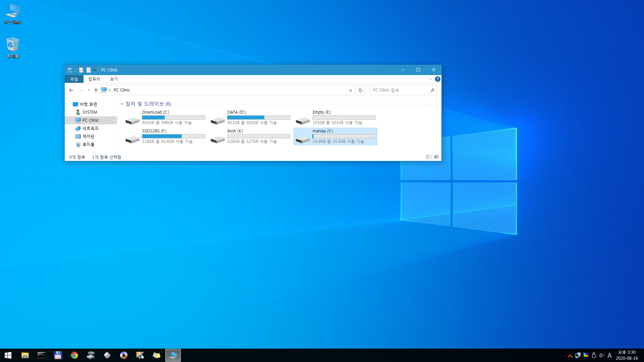Open Help with the question mark icon
644x362 pixels.
pos(437,79)
